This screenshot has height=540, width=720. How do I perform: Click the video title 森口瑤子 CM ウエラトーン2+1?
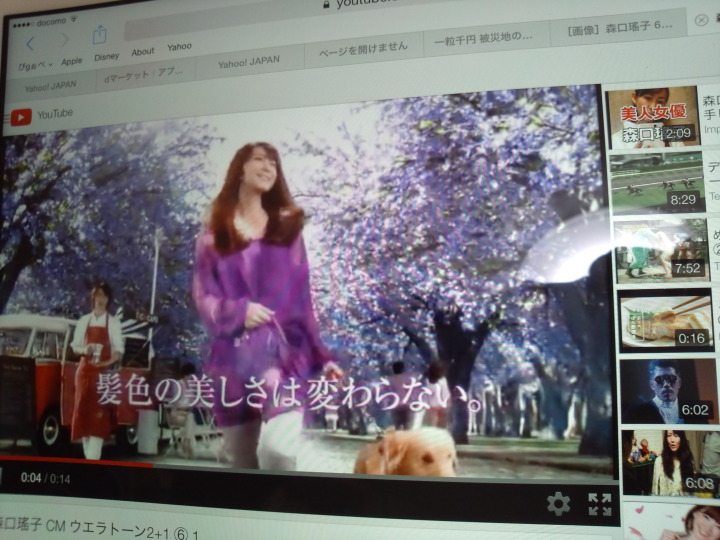tap(99, 528)
